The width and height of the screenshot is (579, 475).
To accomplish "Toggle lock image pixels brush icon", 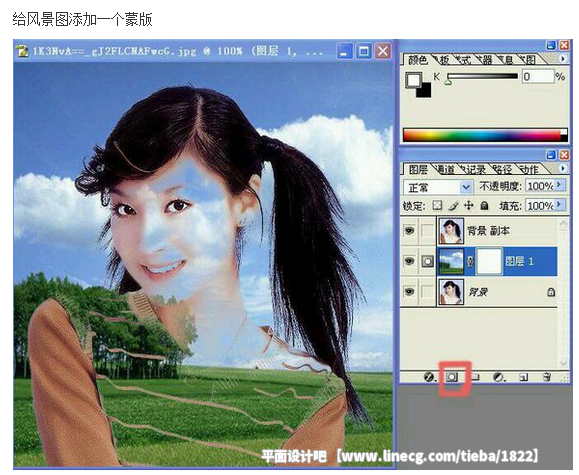I will click(453, 205).
